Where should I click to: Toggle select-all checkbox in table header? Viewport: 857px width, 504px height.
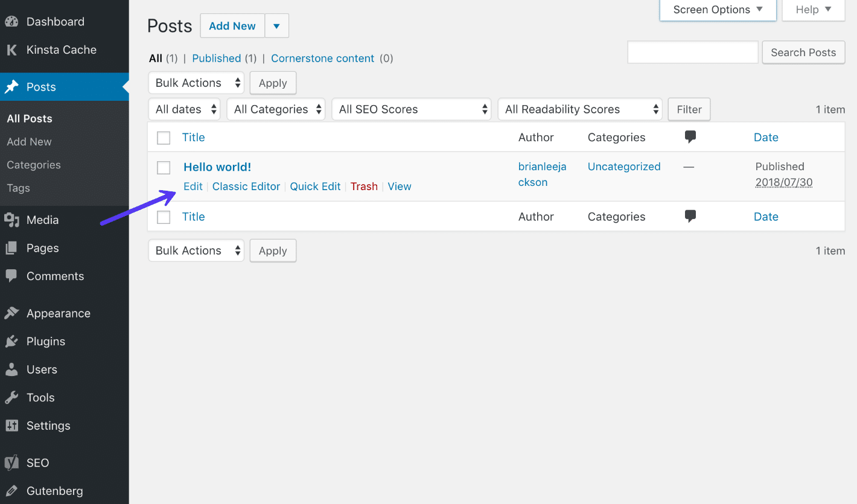164,138
